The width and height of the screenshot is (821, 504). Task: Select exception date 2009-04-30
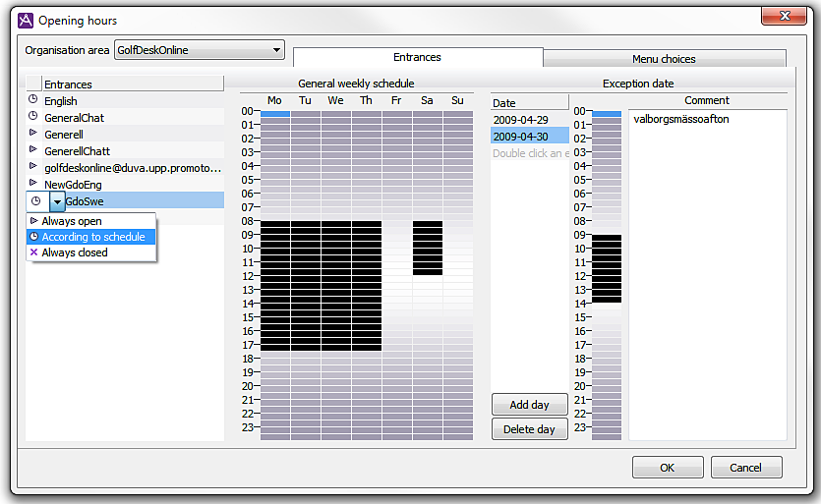[x=529, y=137]
